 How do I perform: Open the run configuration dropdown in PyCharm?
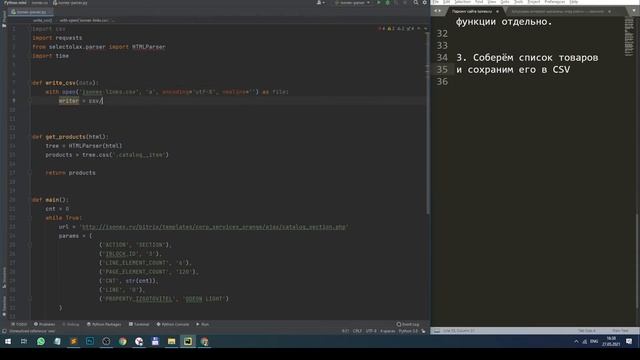(x=352, y=3)
